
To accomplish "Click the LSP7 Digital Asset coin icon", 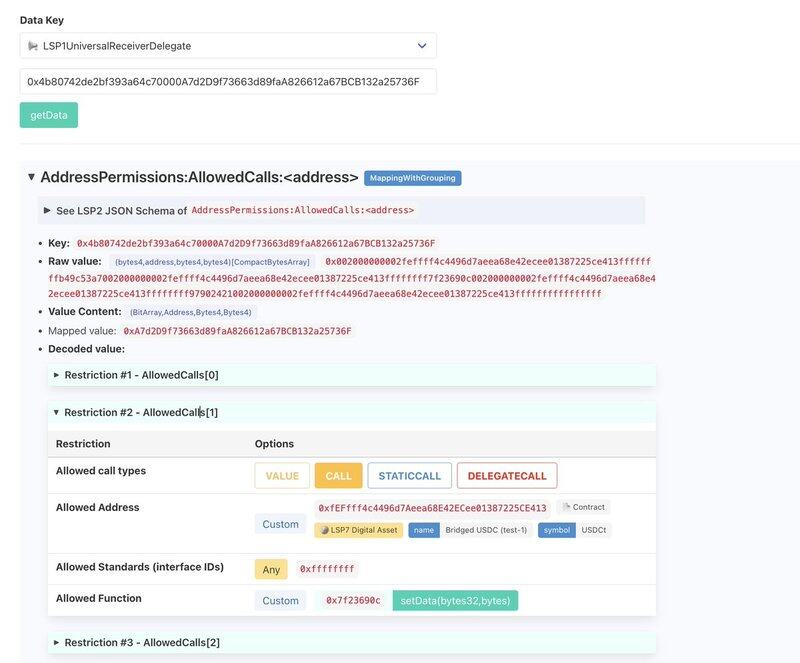I will pos(325,530).
